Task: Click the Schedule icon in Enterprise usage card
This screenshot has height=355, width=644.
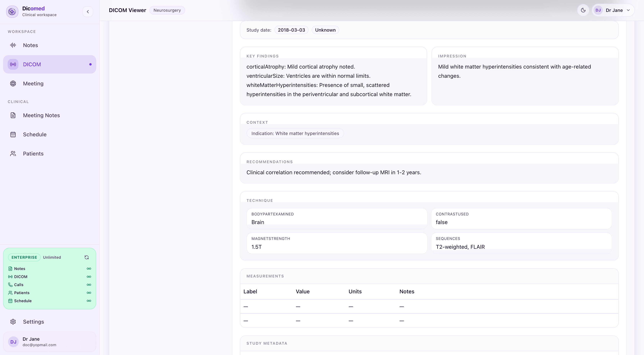Action: tap(10, 301)
